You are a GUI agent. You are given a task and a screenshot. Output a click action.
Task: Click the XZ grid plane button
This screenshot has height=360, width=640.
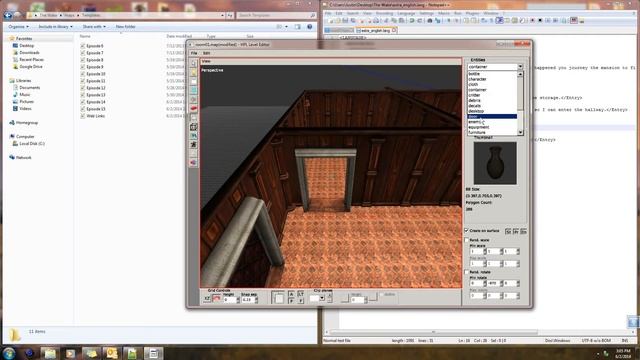[207, 299]
